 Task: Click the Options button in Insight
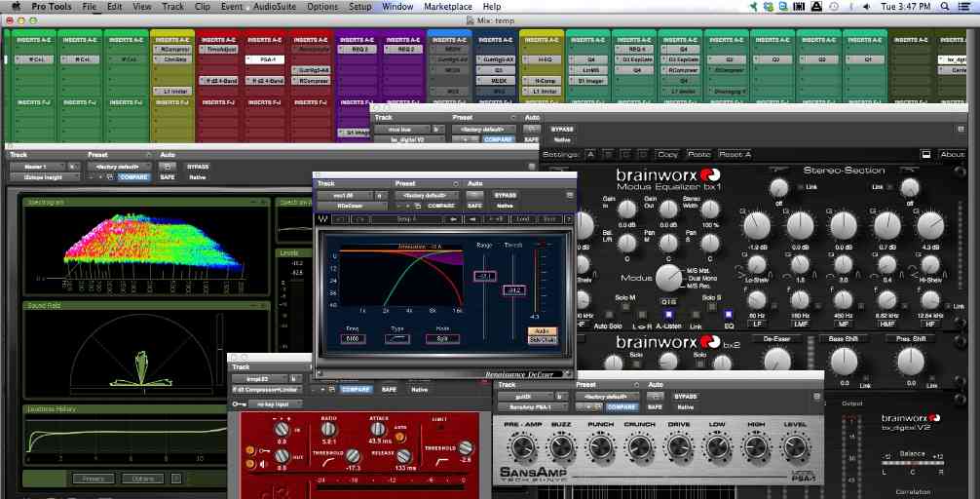coord(143,479)
